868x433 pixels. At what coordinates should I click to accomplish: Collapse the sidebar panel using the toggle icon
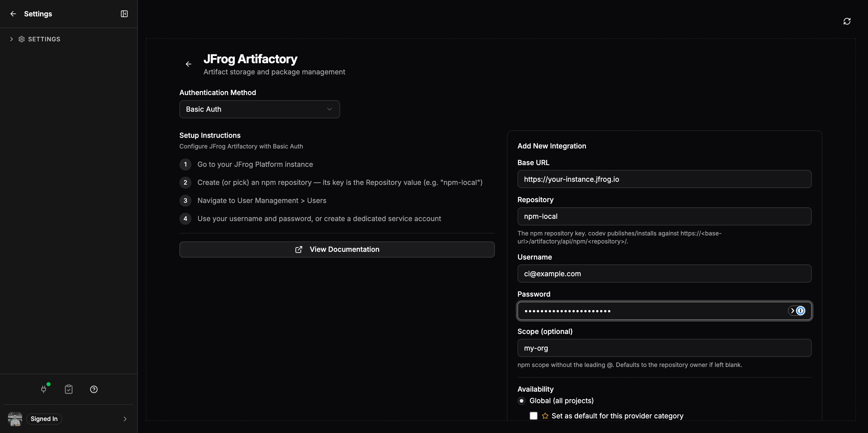[124, 14]
